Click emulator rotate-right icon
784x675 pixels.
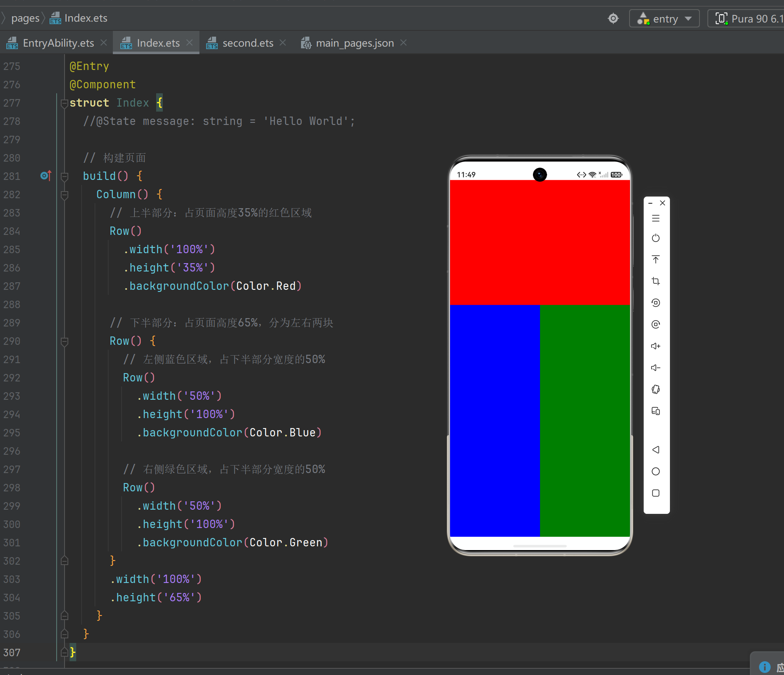point(656,324)
